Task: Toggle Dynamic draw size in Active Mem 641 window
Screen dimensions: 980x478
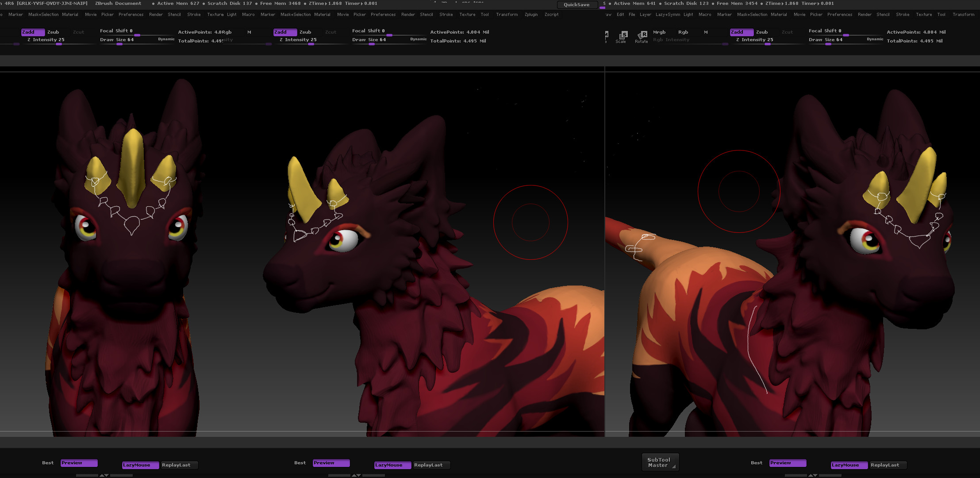Action: [x=874, y=39]
